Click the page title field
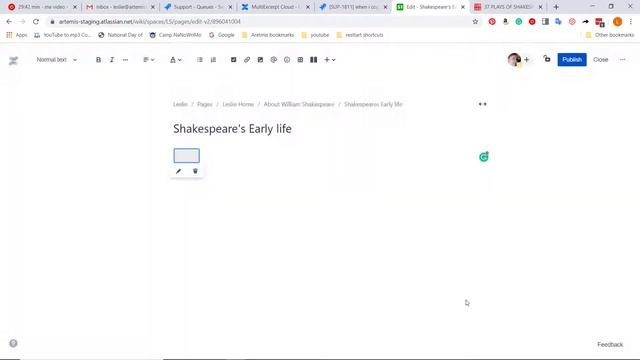The image size is (640, 360). coord(232,129)
